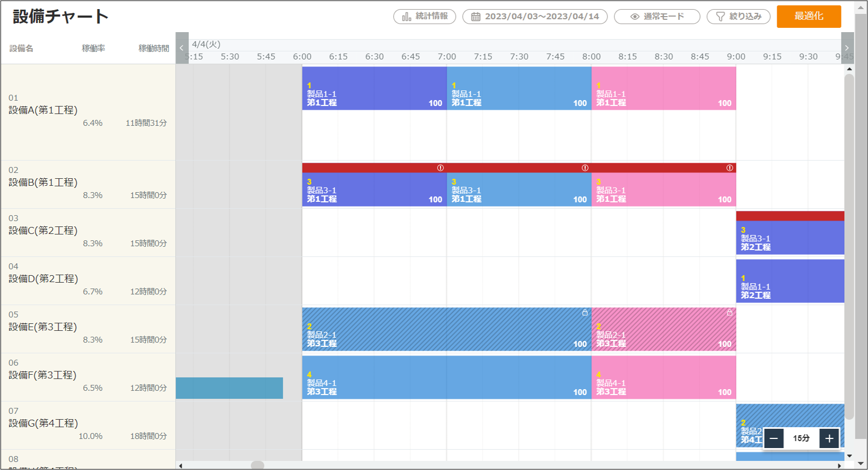The height and width of the screenshot is (470, 868).
Task: Click 11時間31分 operating time for 設備A
Action: coord(146,123)
